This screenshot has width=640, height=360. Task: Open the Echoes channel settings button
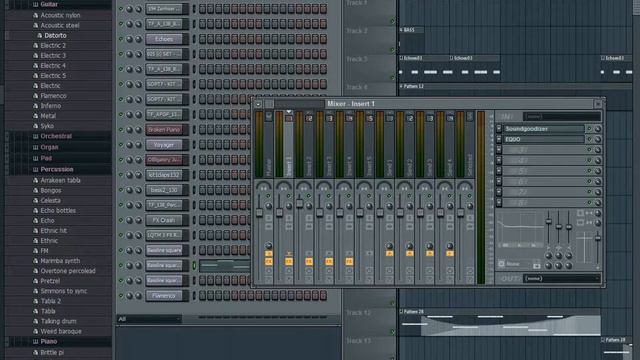click(165, 39)
